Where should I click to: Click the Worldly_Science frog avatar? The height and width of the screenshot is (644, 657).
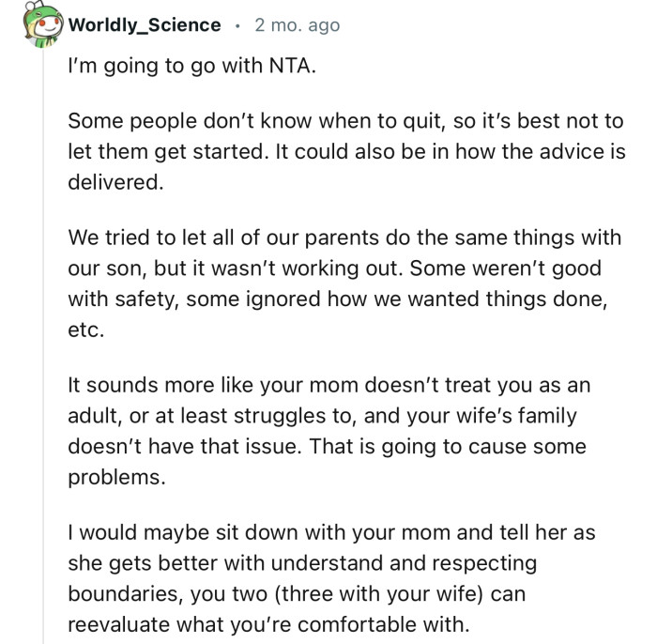[42, 26]
